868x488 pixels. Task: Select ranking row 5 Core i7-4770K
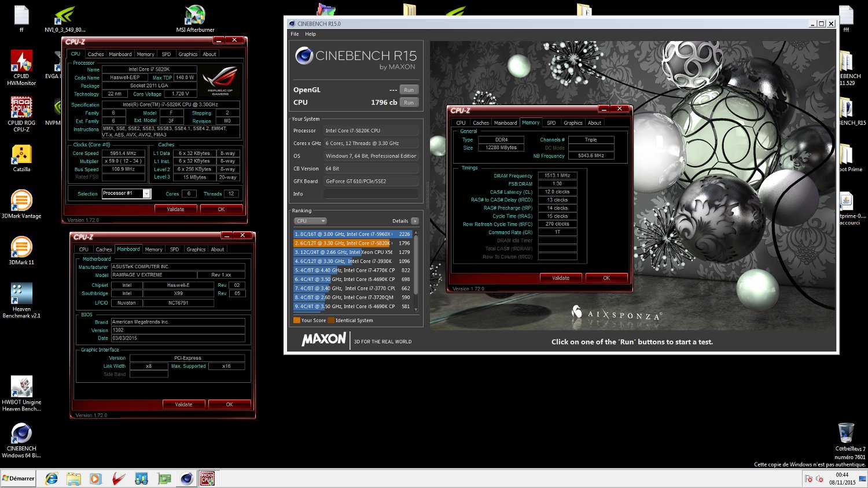(353, 270)
